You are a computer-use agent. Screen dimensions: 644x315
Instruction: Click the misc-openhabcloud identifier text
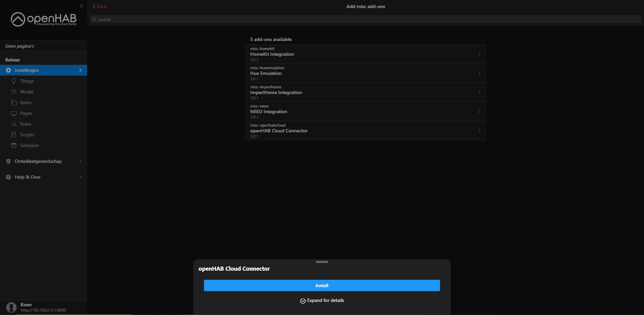[x=268, y=125]
